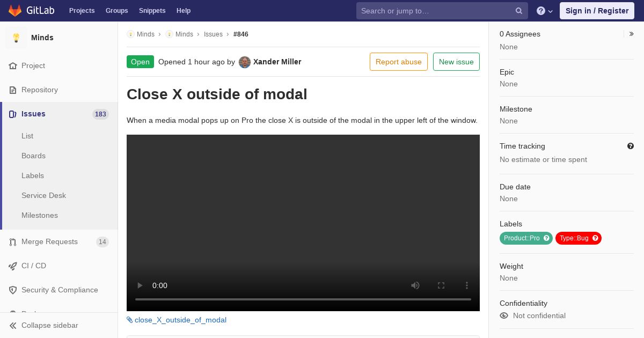The height and width of the screenshot is (338, 644).
Task: Open the Help question-mark menu
Action: coord(545,11)
